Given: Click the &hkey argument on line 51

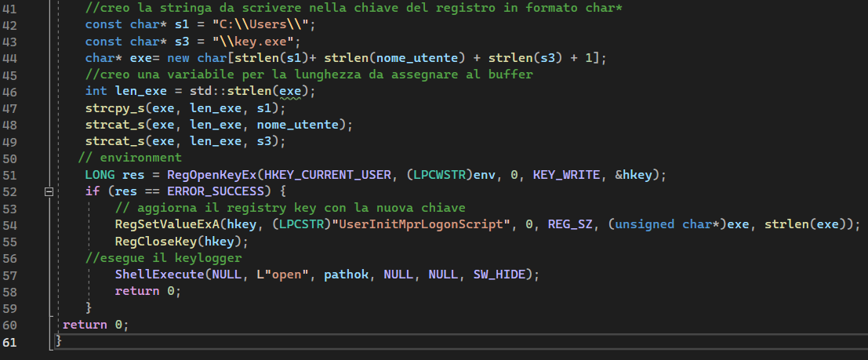Looking at the screenshot, I should 634,175.
